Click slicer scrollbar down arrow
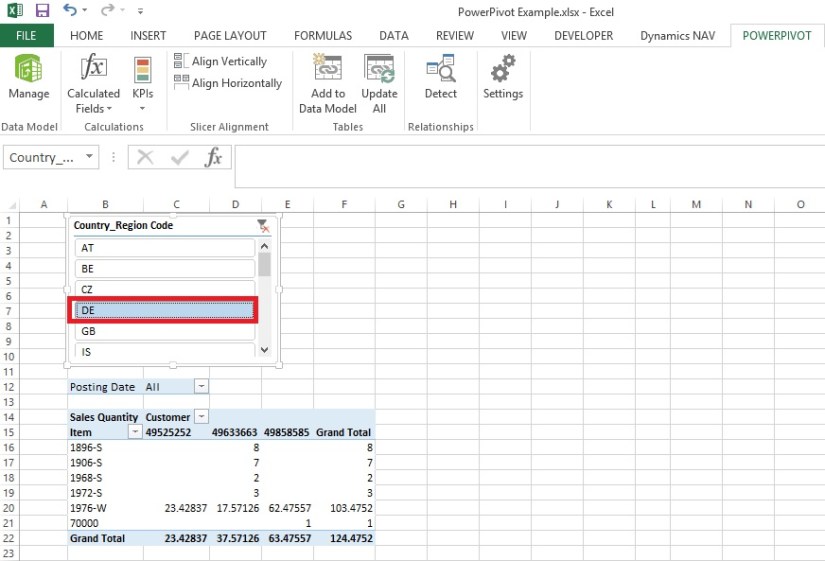The height and width of the screenshot is (561, 825). [x=264, y=349]
